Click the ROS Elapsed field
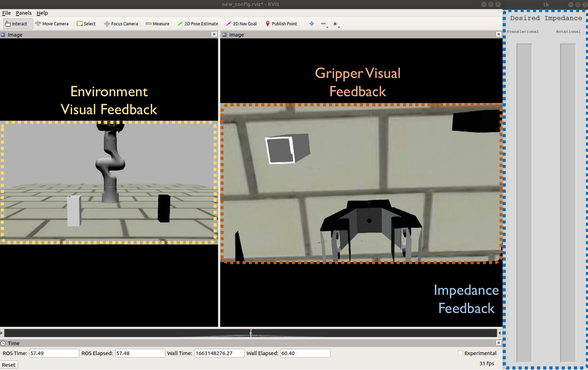Image resolution: width=588 pixels, height=370 pixels. click(x=140, y=353)
